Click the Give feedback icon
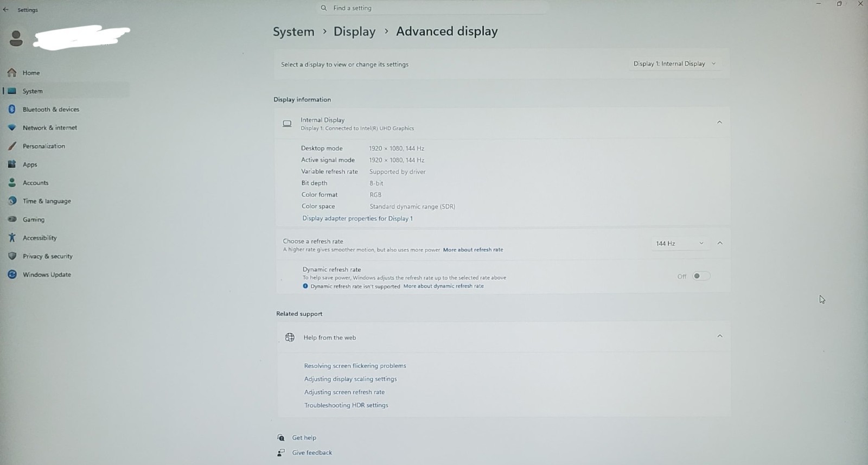 (281, 453)
